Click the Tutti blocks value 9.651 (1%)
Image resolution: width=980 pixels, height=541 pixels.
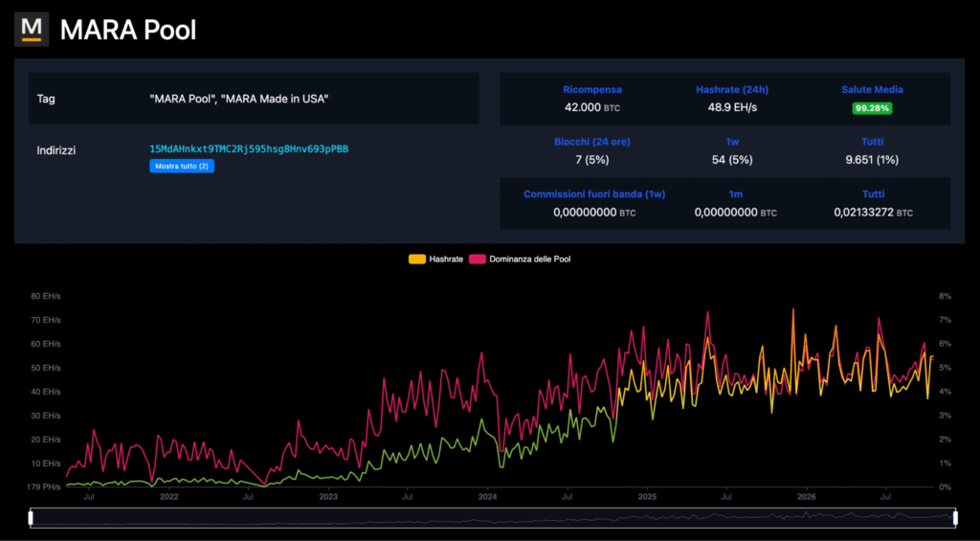click(873, 160)
